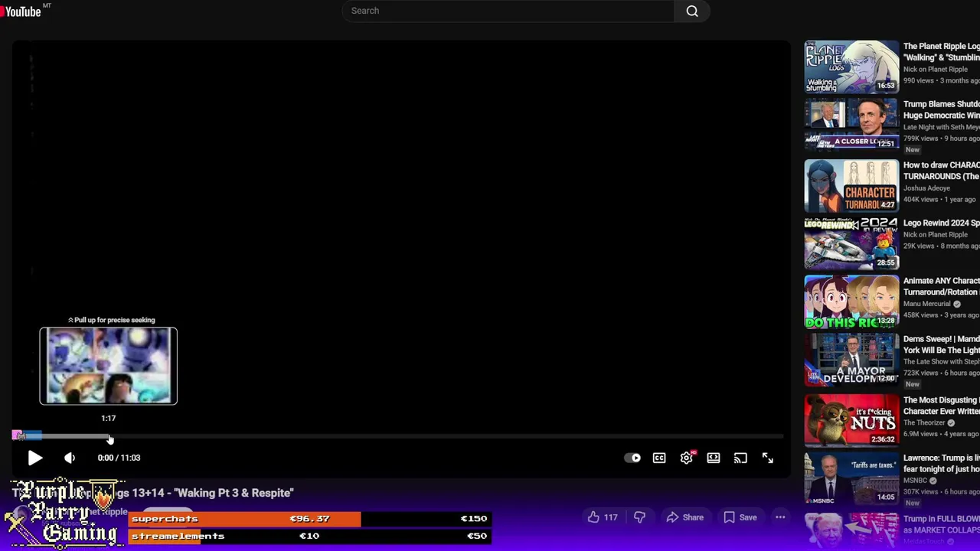The height and width of the screenshot is (551, 980).
Task: Click the seek preview thumbnail at 1:17
Action: (x=108, y=366)
